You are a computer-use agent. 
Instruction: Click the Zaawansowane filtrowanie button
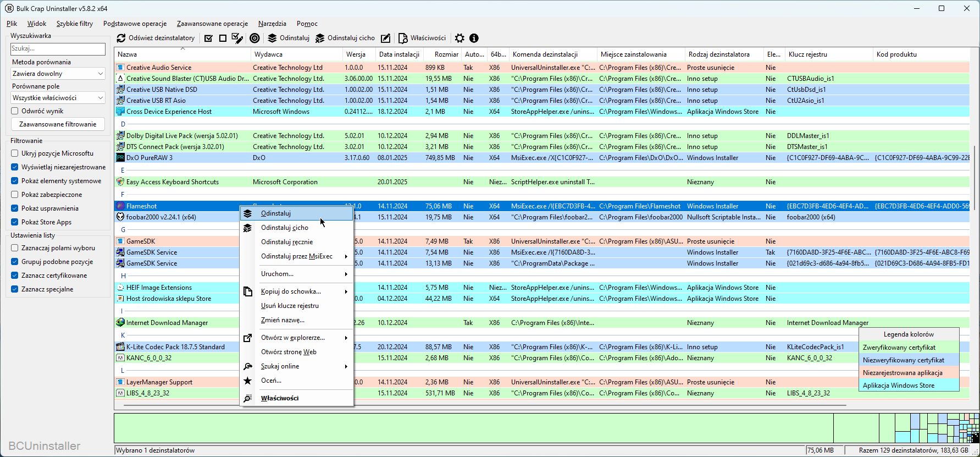(58, 124)
